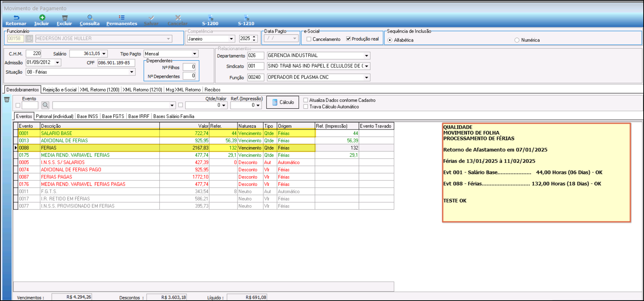Viewport: 644px width, 301px height.
Task: Enable Trava Cálculo Automático checkbox
Action: [306, 107]
